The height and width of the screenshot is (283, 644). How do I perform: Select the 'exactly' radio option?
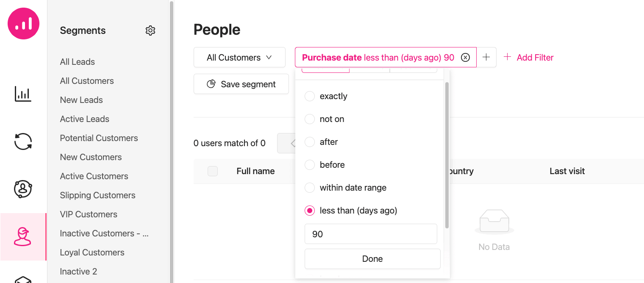pos(310,96)
